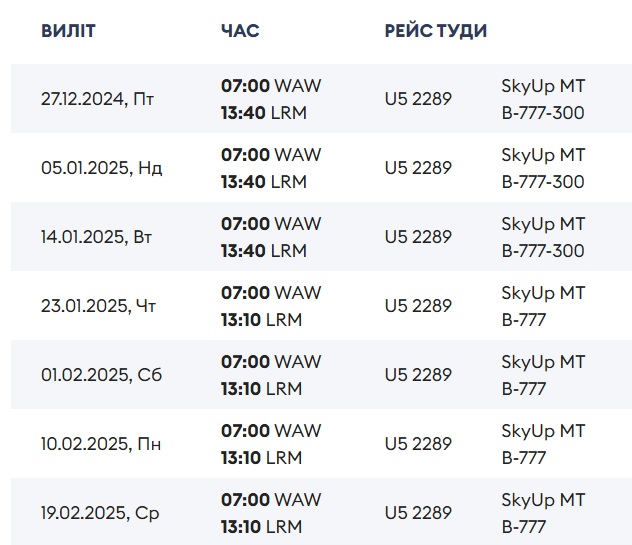The height and width of the screenshot is (545, 632).
Task: Select the 01.02.2025, Сб departure date
Action: click(101, 375)
